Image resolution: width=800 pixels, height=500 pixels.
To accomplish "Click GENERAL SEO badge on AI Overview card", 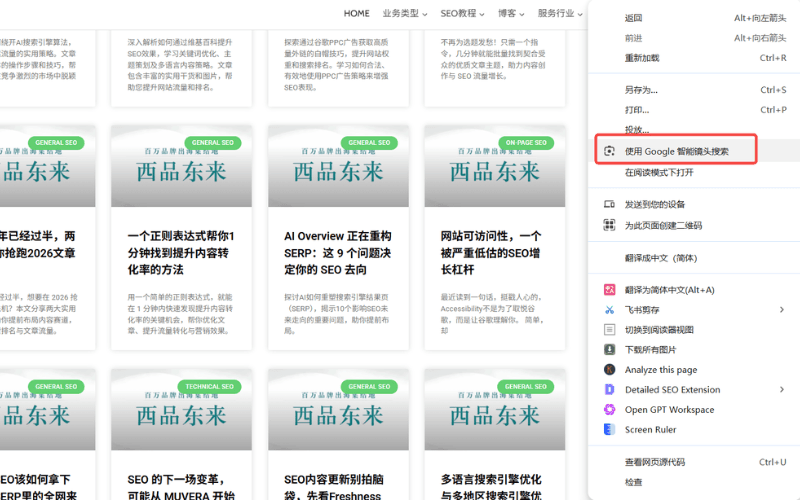I will pyautogui.click(x=369, y=142).
